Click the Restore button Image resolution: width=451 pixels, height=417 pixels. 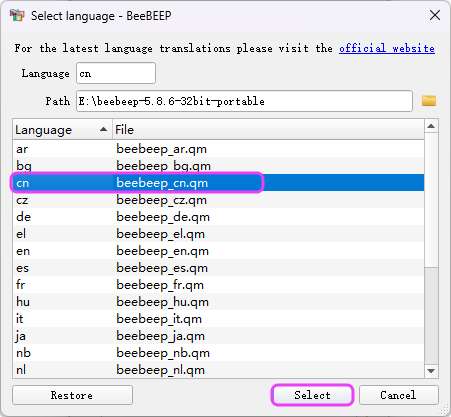72,395
